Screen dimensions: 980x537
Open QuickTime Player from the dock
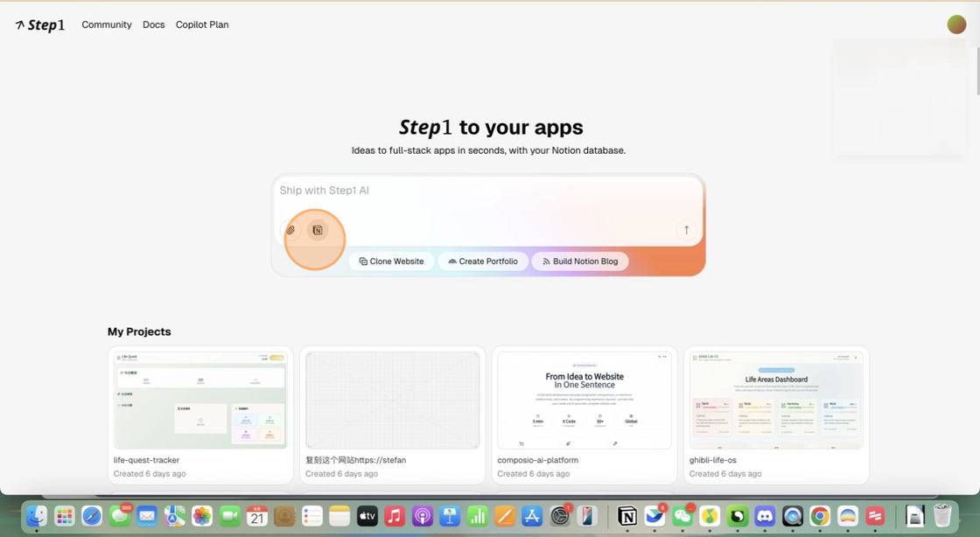[x=793, y=516]
